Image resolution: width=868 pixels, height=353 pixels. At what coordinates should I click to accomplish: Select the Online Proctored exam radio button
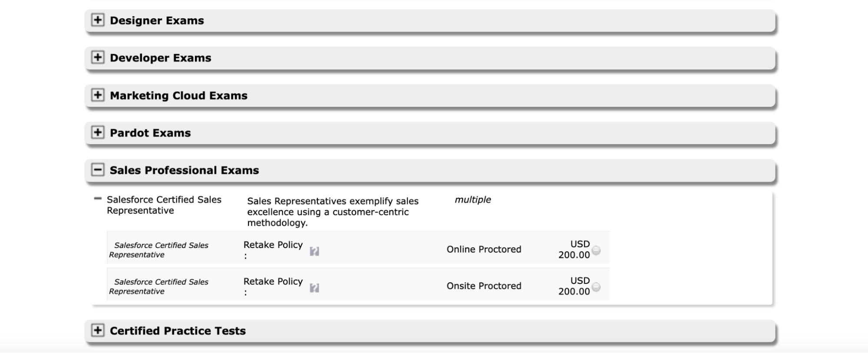pos(596,250)
